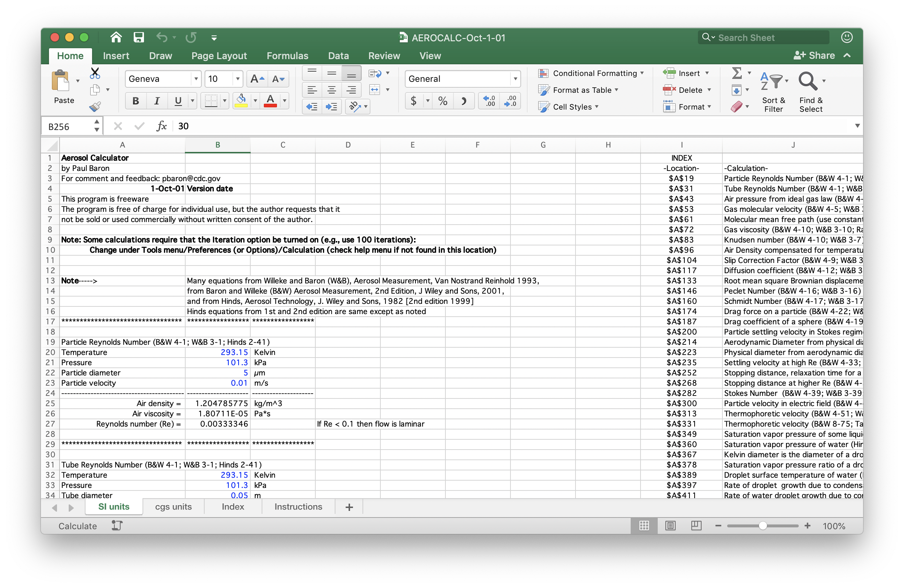Toggle Bold formatting
Image resolution: width=904 pixels, height=588 pixels.
136,101
